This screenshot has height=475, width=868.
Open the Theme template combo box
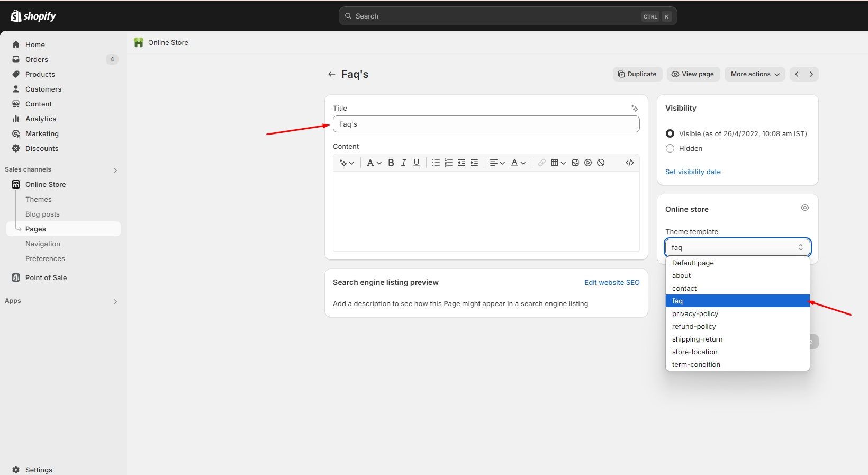[x=737, y=247]
